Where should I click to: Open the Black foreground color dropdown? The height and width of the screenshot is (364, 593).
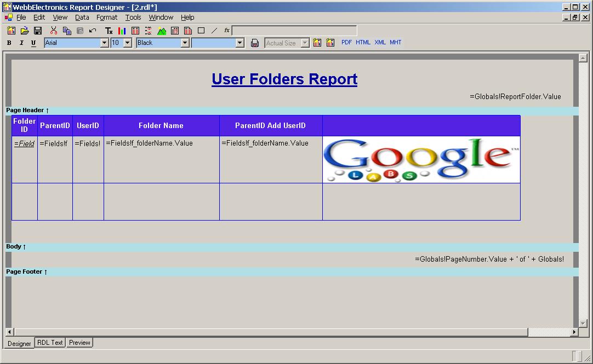coord(185,43)
